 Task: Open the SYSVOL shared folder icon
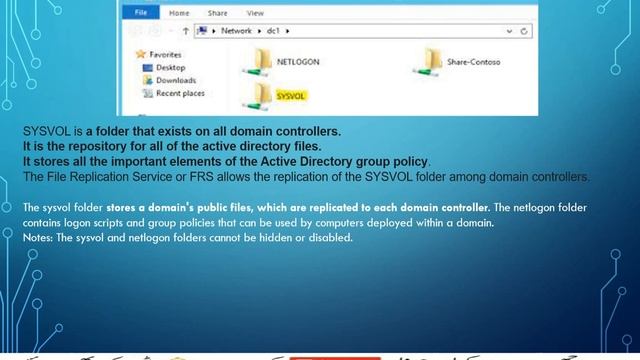[x=258, y=96]
